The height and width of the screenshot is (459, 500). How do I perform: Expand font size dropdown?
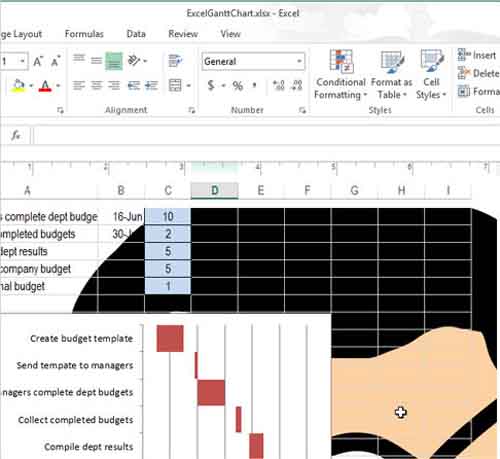click(22, 61)
